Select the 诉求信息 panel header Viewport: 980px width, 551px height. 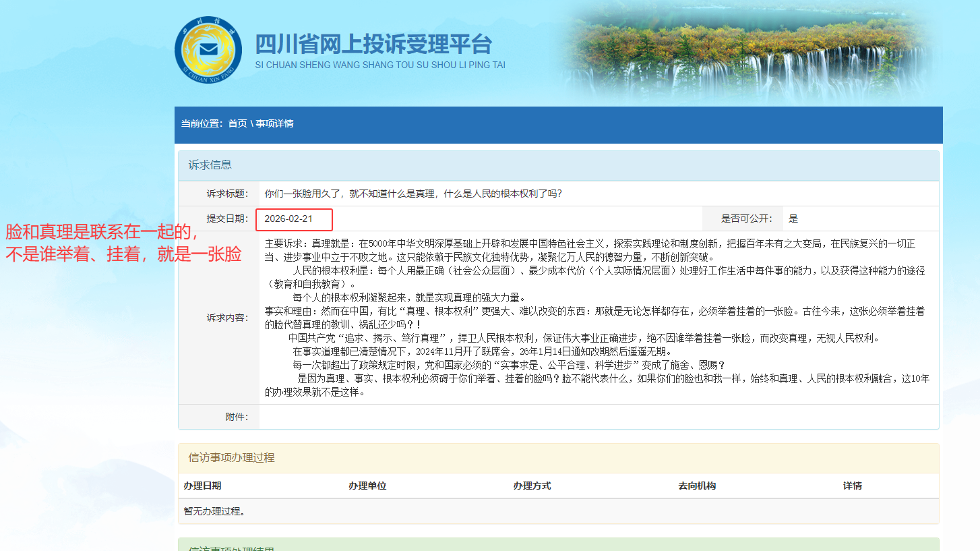pyautogui.click(x=210, y=165)
